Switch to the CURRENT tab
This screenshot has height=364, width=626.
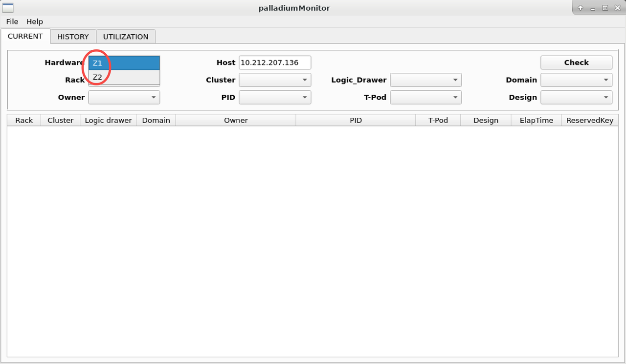tap(25, 36)
